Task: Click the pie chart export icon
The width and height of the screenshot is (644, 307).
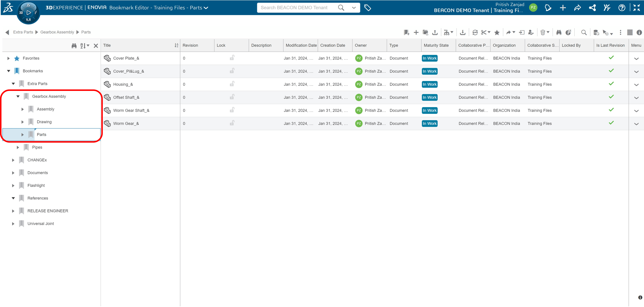Action: [569, 32]
